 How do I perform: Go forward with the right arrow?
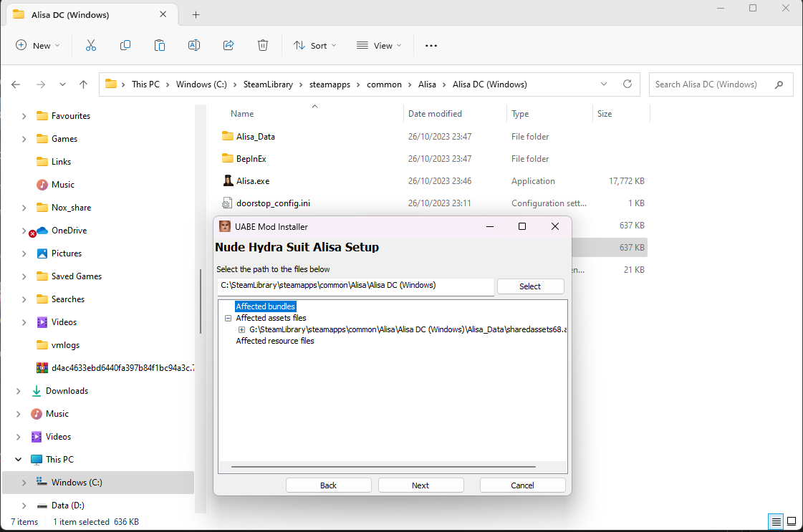point(41,84)
